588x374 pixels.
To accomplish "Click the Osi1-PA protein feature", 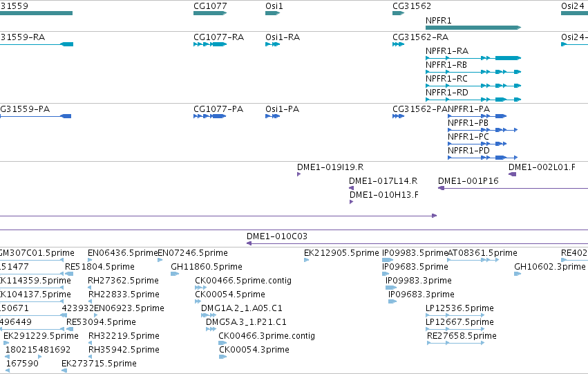I will pyautogui.click(x=273, y=116).
